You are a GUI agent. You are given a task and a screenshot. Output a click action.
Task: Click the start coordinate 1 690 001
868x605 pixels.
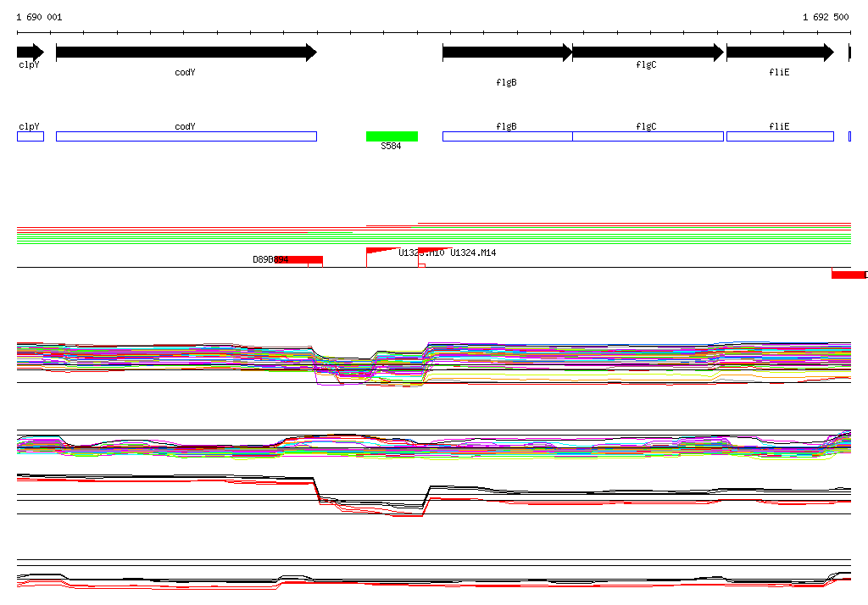click(x=39, y=17)
